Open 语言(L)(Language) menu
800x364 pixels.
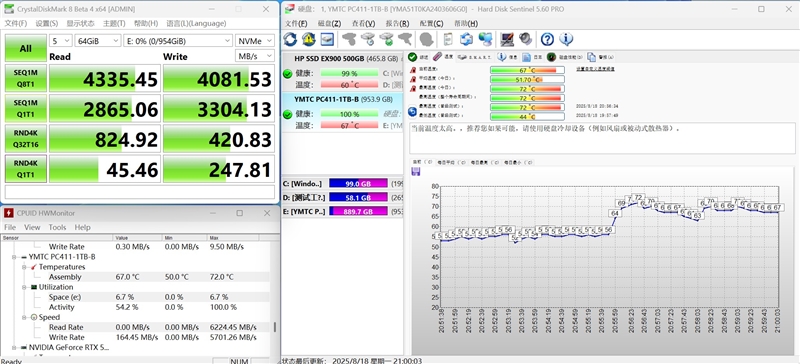pyautogui.click(x=196, y=23)
